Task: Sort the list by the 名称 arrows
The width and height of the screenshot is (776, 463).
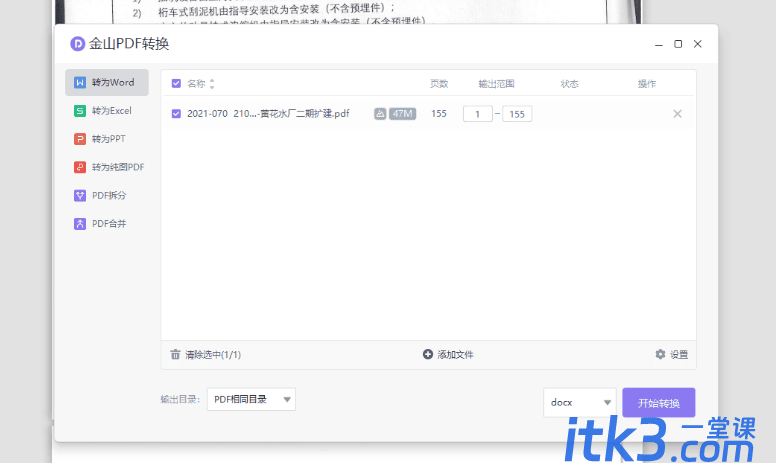Action: tap(212, 84)
